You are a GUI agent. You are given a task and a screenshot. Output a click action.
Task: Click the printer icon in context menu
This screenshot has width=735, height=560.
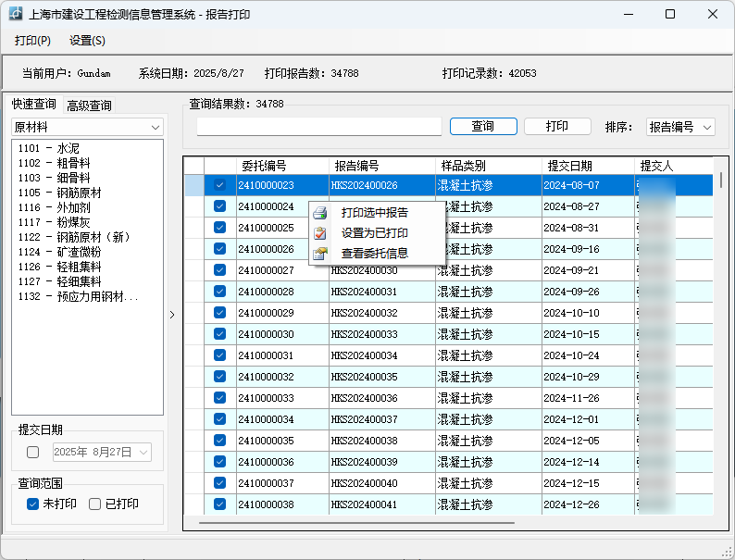pos(320,213)
